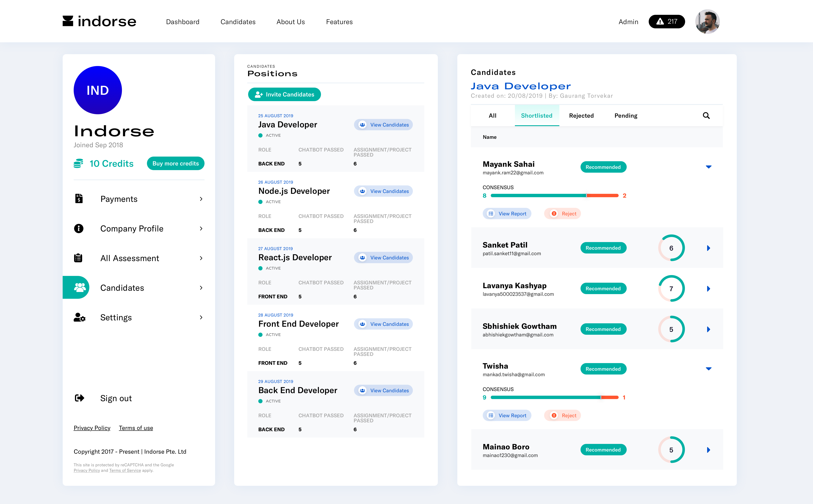Click the Company Profile info icon
This screenshot has width=813, height=504.
[x=79, y=228]
